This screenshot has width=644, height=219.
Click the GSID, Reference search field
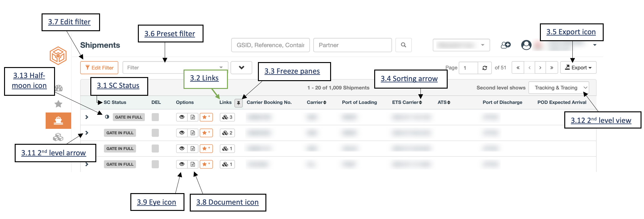point(270,45)
